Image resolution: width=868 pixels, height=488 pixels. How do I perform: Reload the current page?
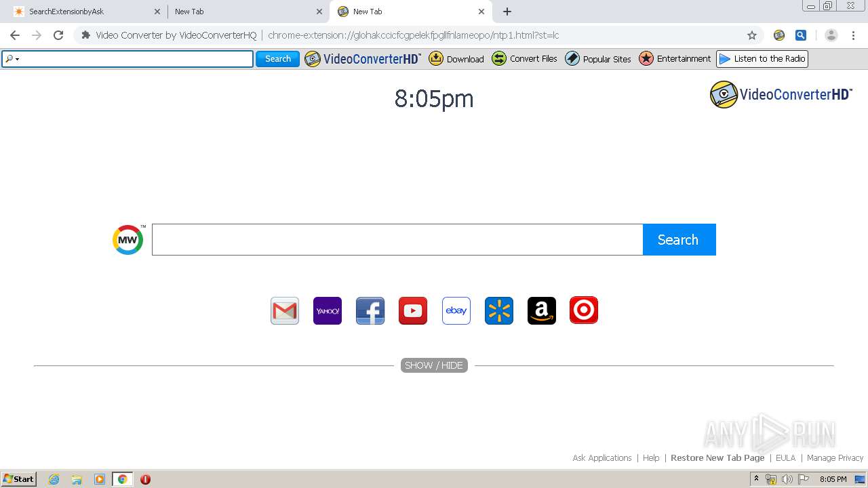tap(58, 35)
